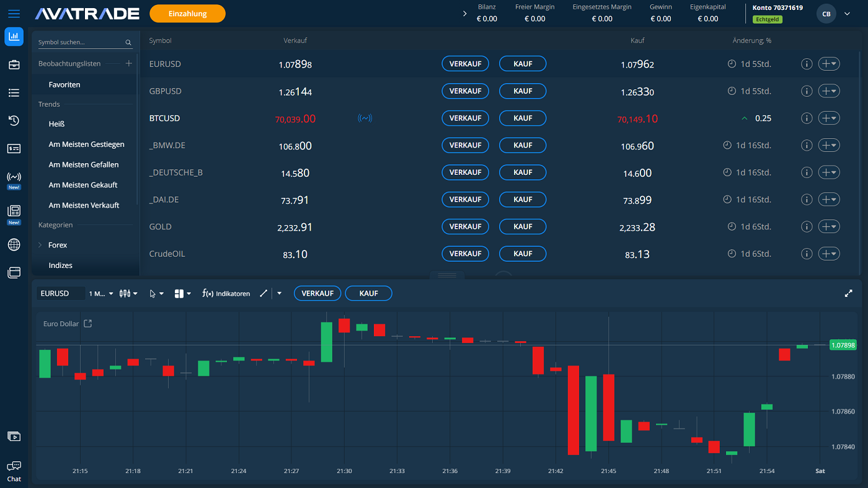The width and height of the screenshot is (868, 488).
Task: Click the Änderung, % column header
Action: [x=752, y=40]
